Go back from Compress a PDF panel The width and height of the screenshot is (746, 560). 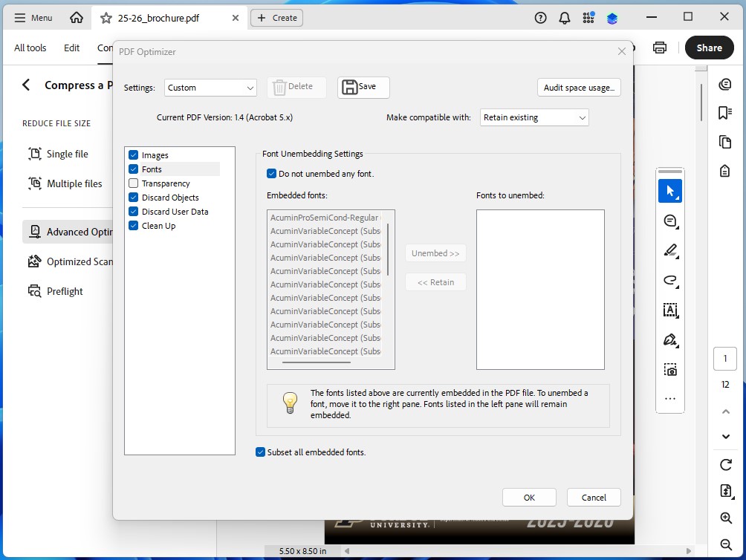tap(26, 85)
